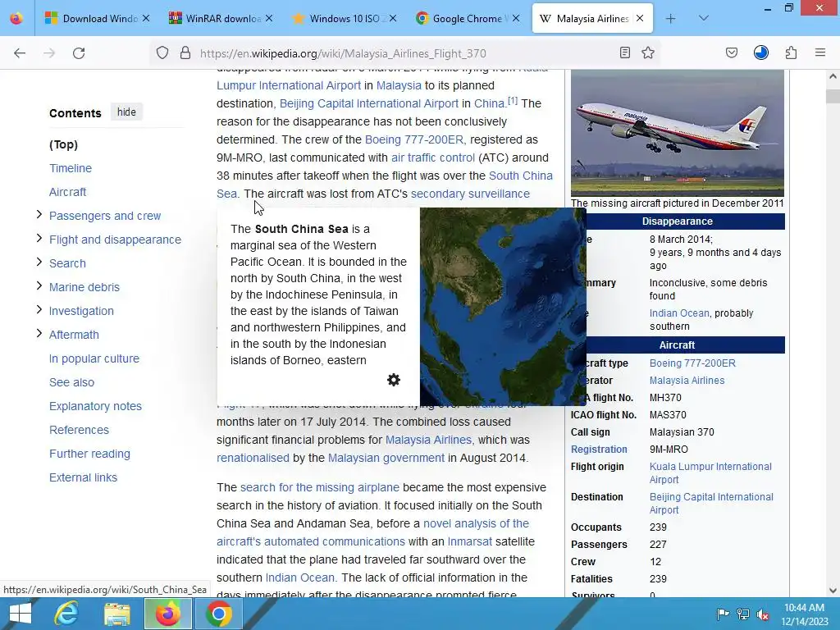Open Indian Ocean link in infobox
The width and height of the screenshot is (840, 630).
[x=679, y=313]
